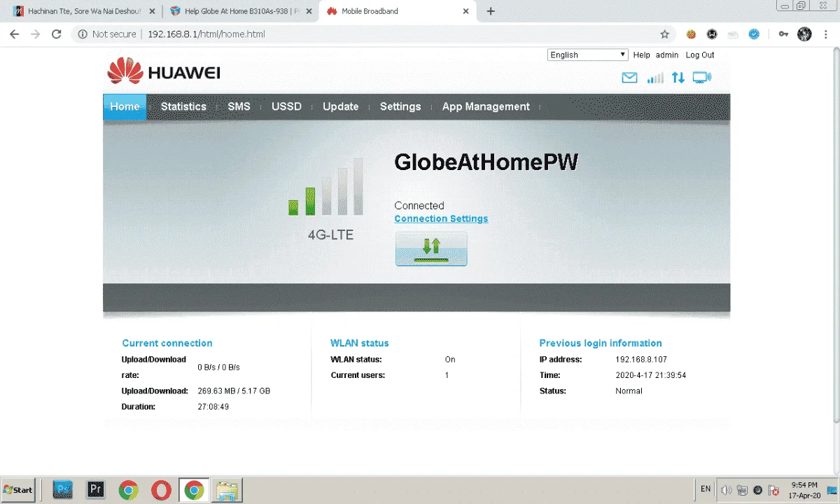
Task: Click the IP address value 192.168.8.107
Action: (x=643, y=359)
